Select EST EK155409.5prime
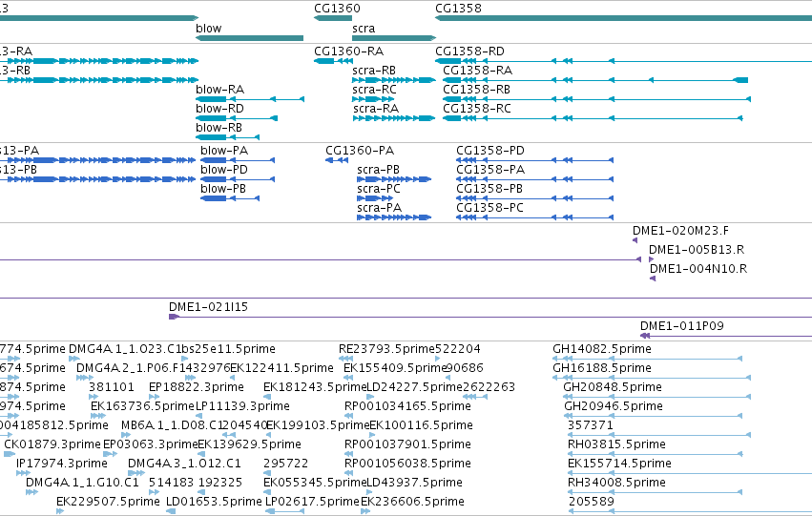Viewport: 812px width, 516px height. coord(395,368)
